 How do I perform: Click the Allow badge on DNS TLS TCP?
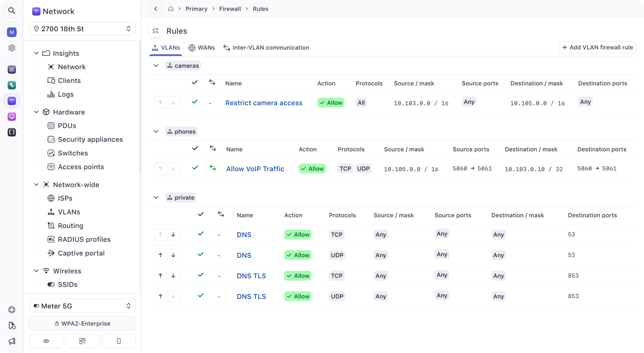(x=298, y=276)
